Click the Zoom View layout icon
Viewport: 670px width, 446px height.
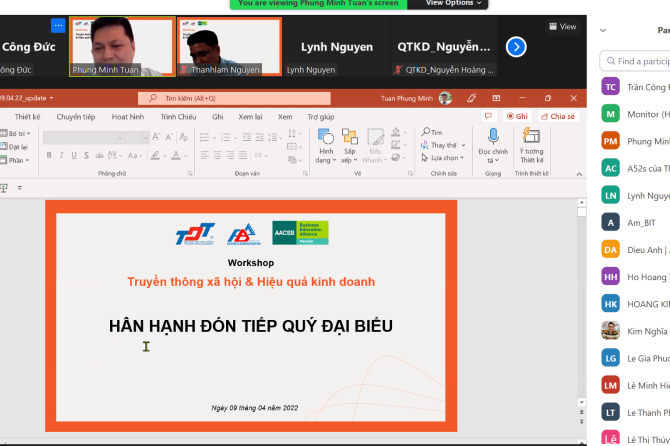click(x=562, y=27)
